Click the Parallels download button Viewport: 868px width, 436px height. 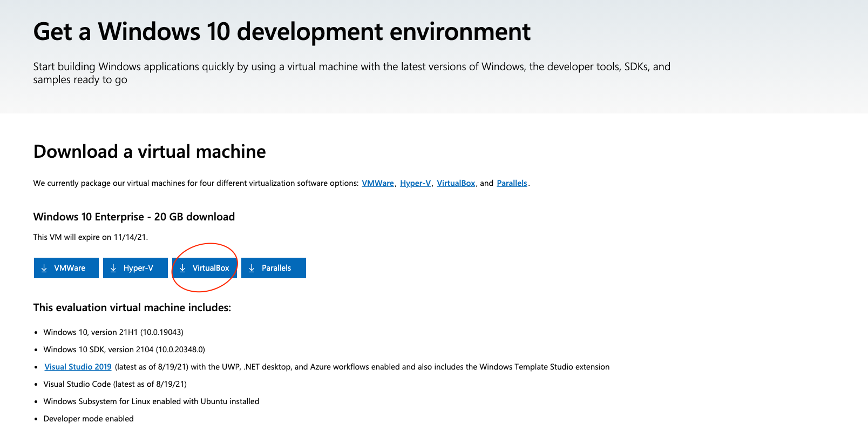273,268
